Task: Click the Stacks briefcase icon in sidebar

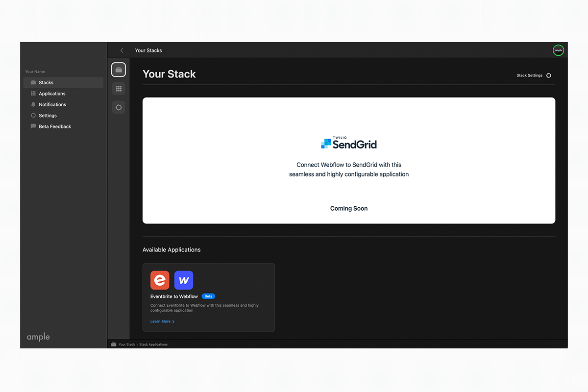Action: (x=33, y=82)
